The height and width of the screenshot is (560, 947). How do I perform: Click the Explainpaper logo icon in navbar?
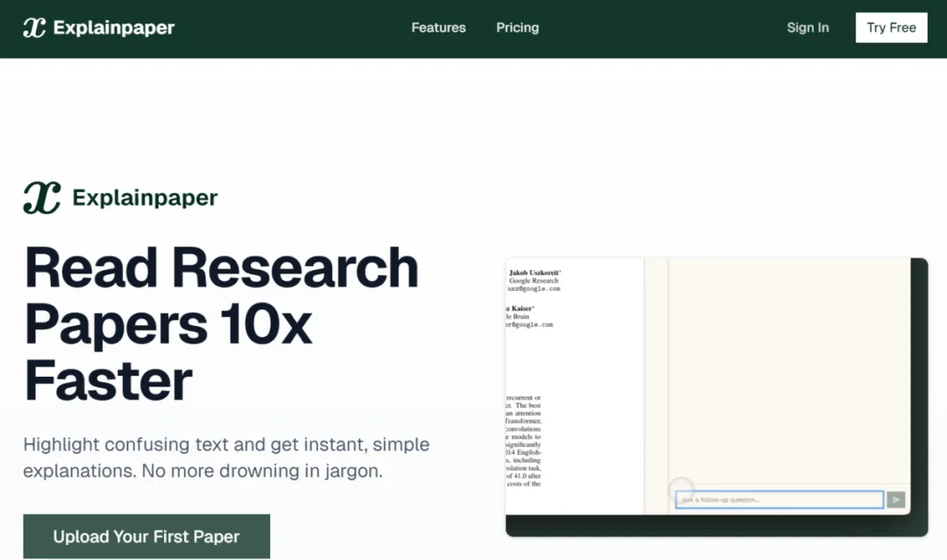coord(34,28)
